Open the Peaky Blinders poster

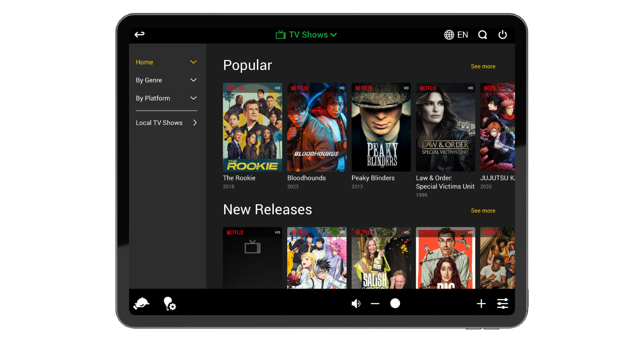click(381, 127)
